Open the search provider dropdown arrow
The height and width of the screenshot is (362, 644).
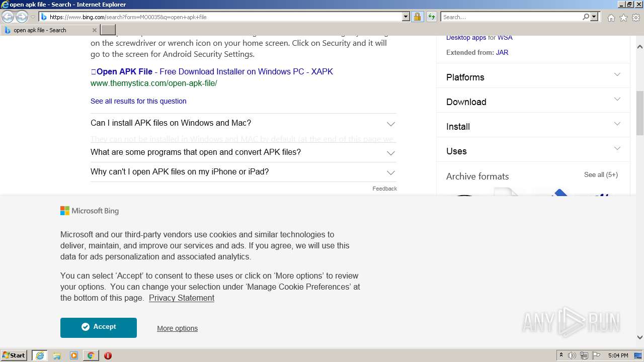click(x=594, y=17)
